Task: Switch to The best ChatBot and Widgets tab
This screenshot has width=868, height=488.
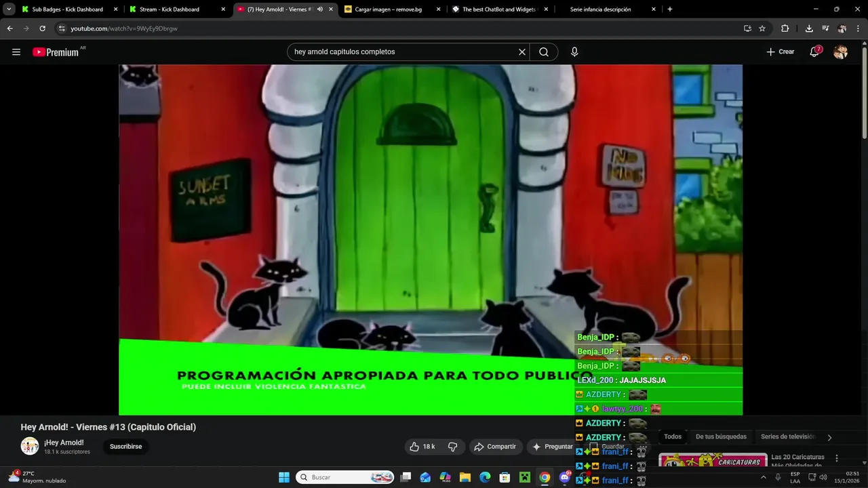Action: click(x=499, y=9)
